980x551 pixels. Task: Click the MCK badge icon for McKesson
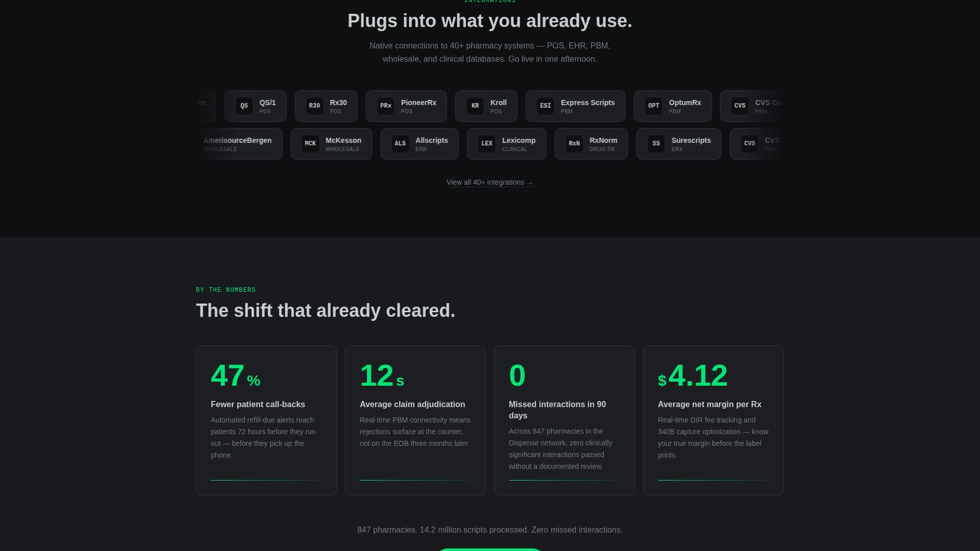[x=310, y=144]
